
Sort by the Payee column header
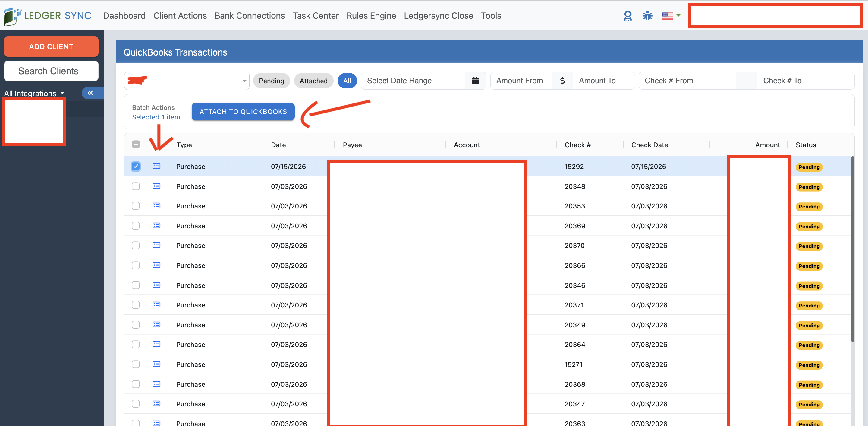point(352,145)
